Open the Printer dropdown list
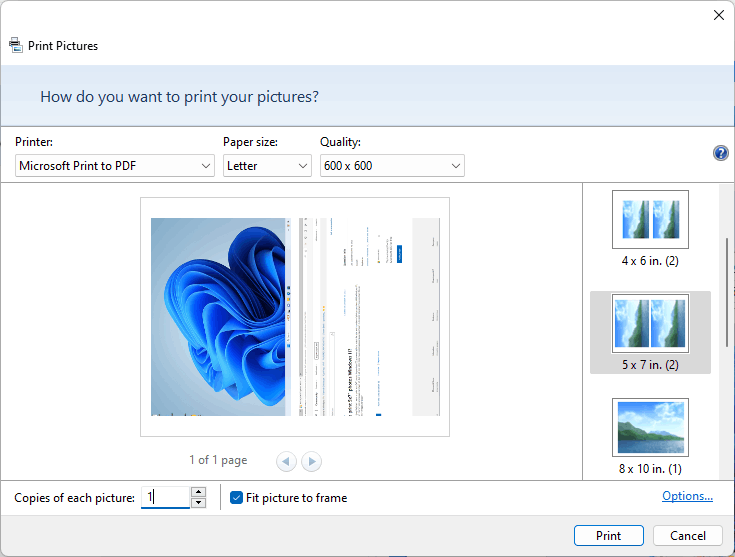The image size is (735, 557). (115, 166)
